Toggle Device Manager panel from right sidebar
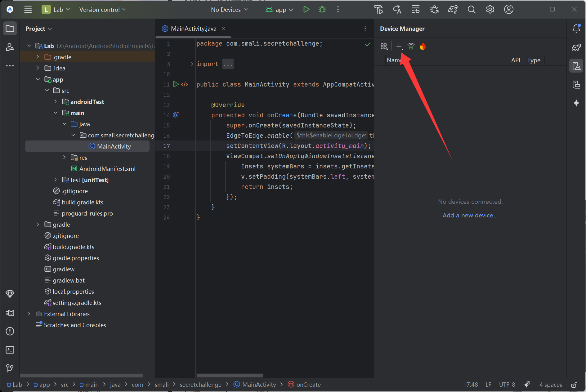Image resolution: width=586 pixels, height=392 pixels. click(x=576, y=66)
